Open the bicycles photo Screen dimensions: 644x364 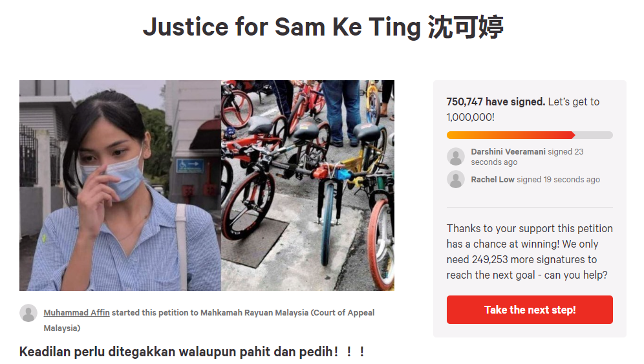[x=308, y=186]
